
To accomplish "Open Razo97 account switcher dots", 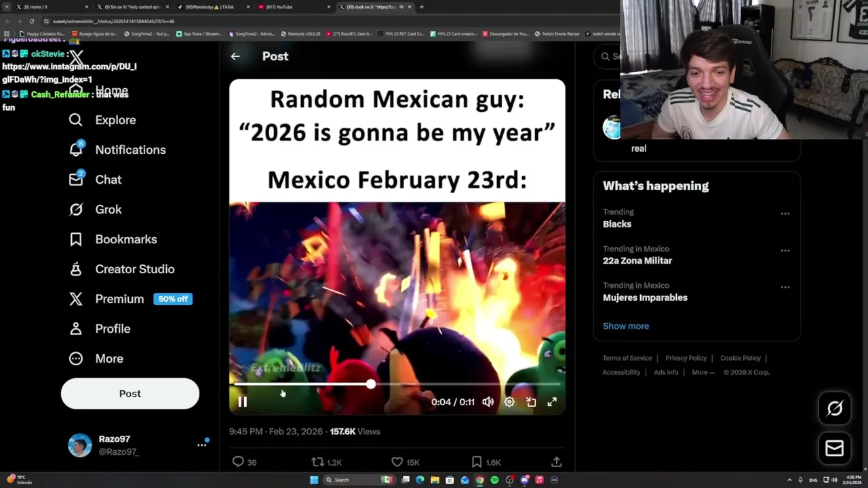I will pyautogui.click(x=201, y=445).
